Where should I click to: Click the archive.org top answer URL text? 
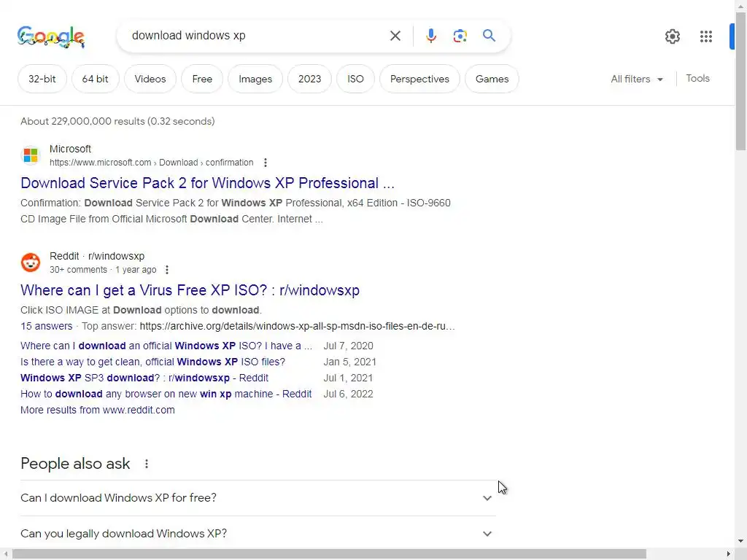click(298, 326)
